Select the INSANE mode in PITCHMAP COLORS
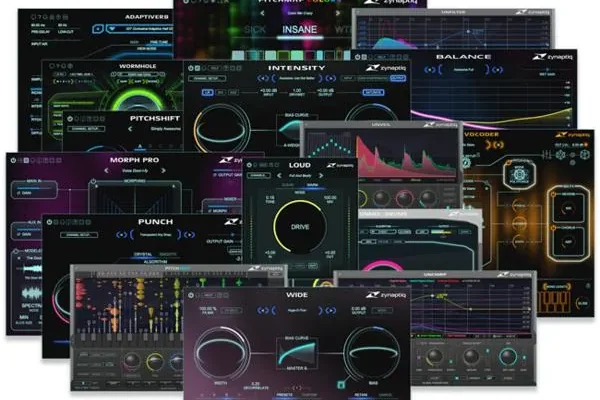Viewport: 600px width, 400px height. [x=299, y=29]
